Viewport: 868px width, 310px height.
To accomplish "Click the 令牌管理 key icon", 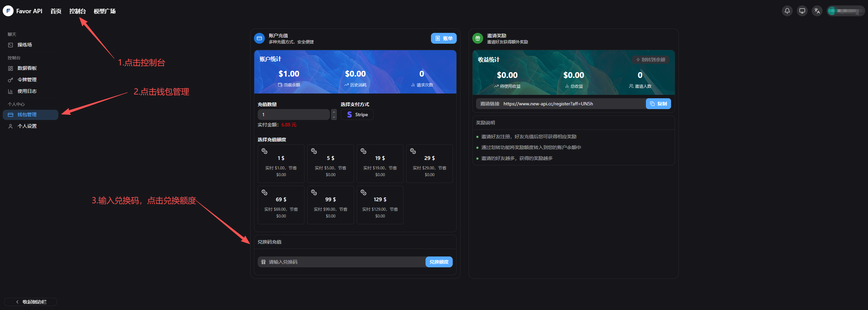I will (x=11, y=80).
